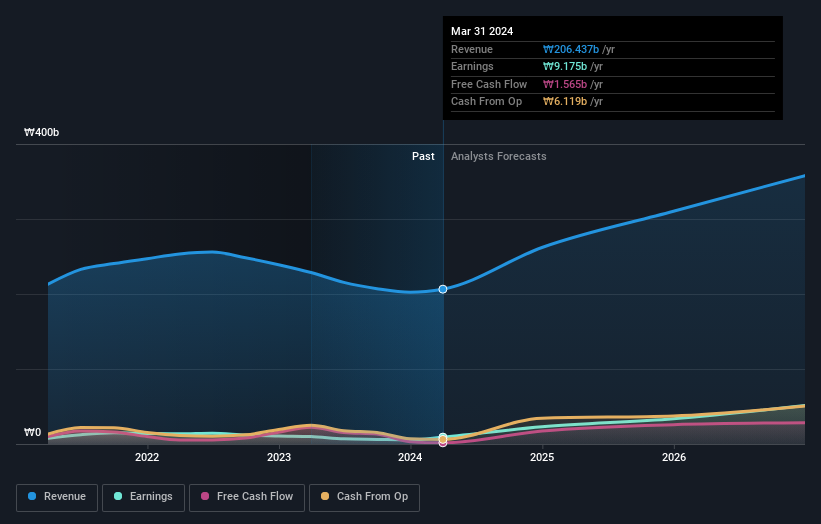Select the 2022 x-axis label

click(x=147, y=457)
